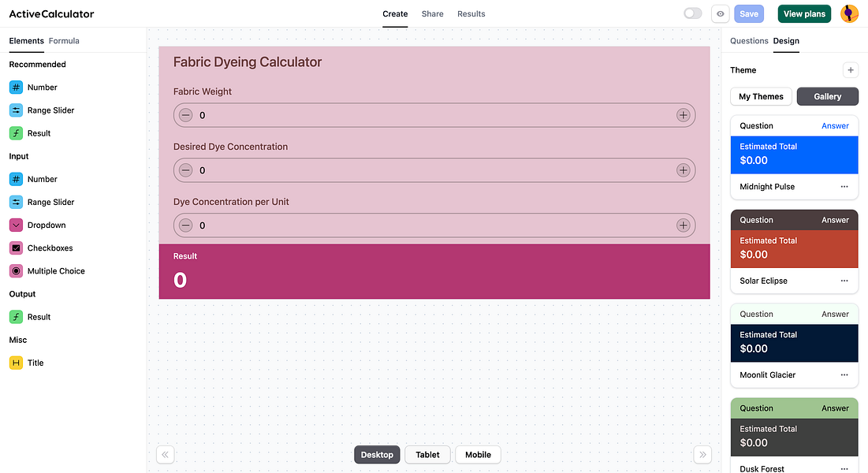Add a Checkboxes element
Screen dimensions: 868x473
49,248
